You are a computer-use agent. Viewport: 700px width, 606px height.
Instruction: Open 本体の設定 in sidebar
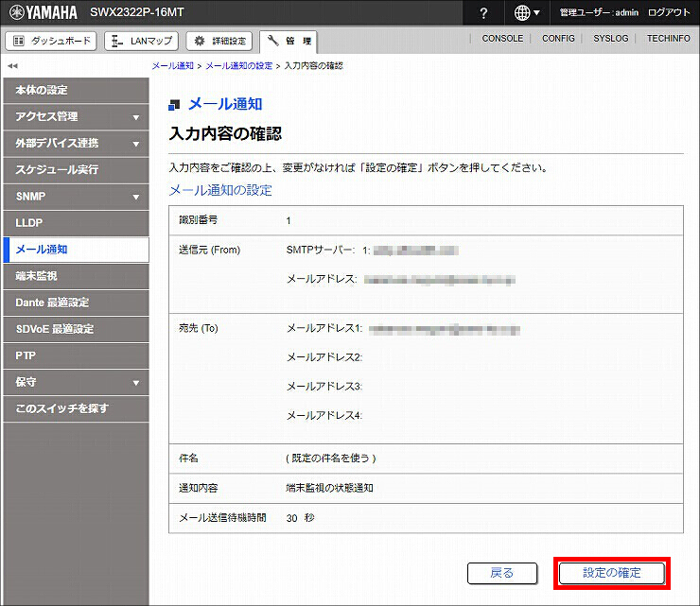76,90
